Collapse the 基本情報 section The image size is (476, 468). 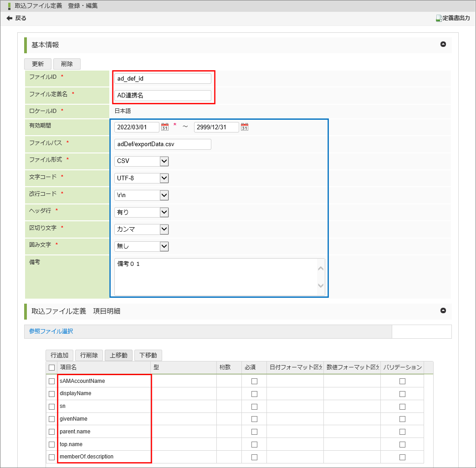click(x=443, y=45)
